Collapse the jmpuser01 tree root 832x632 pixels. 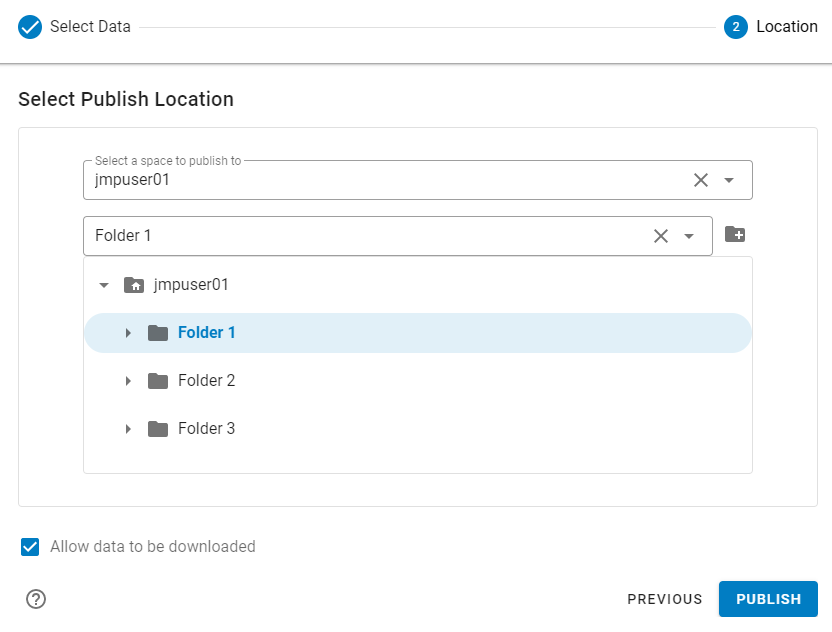104,284
